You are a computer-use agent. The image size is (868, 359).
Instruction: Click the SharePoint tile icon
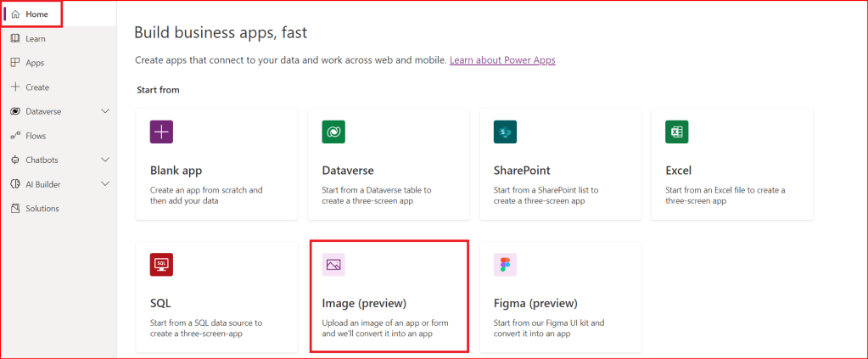click(505, 132)
